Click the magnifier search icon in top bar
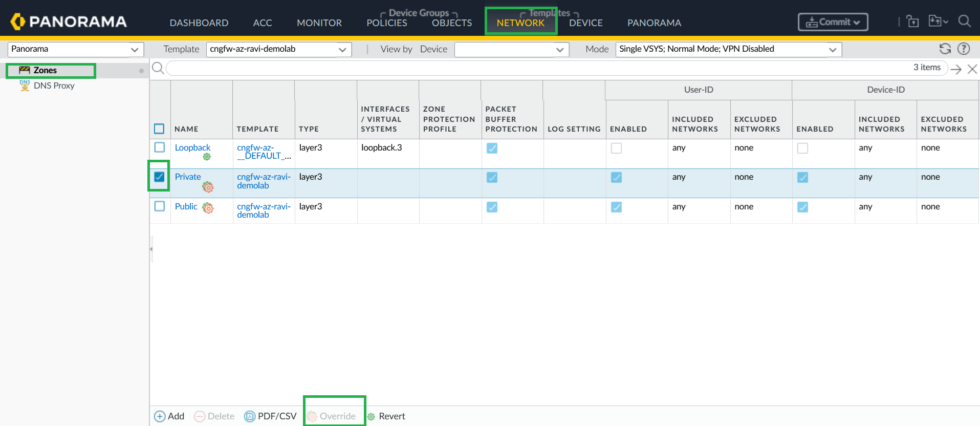 pyautogui.click(x=964, y=22)
